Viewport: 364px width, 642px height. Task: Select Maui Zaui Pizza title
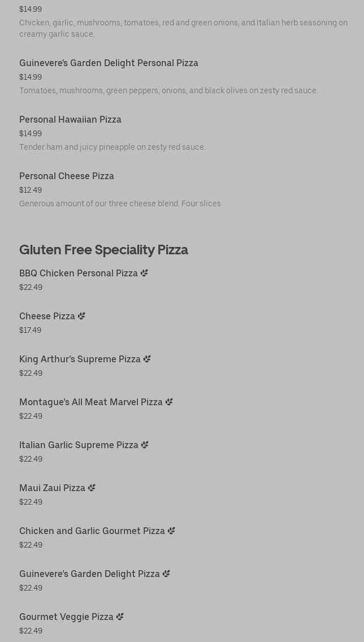pos(52,488)
